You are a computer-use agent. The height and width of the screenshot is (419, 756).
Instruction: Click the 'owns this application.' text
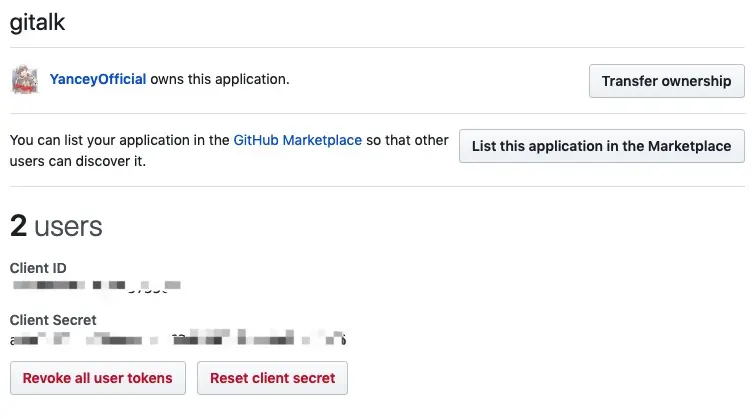pos(220,79)
